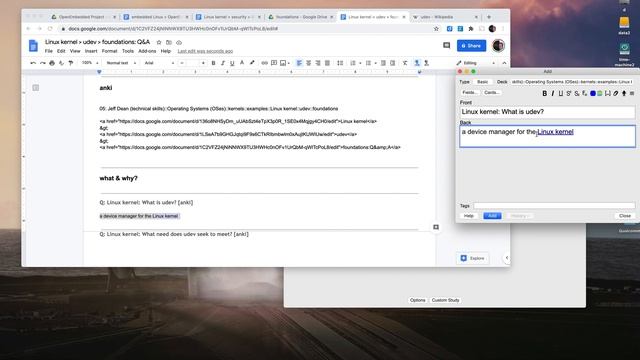The width and height of the screenshot is (640, 360).
Task: Open the Insert menu in Google Docs
Action: pos(91,51)
